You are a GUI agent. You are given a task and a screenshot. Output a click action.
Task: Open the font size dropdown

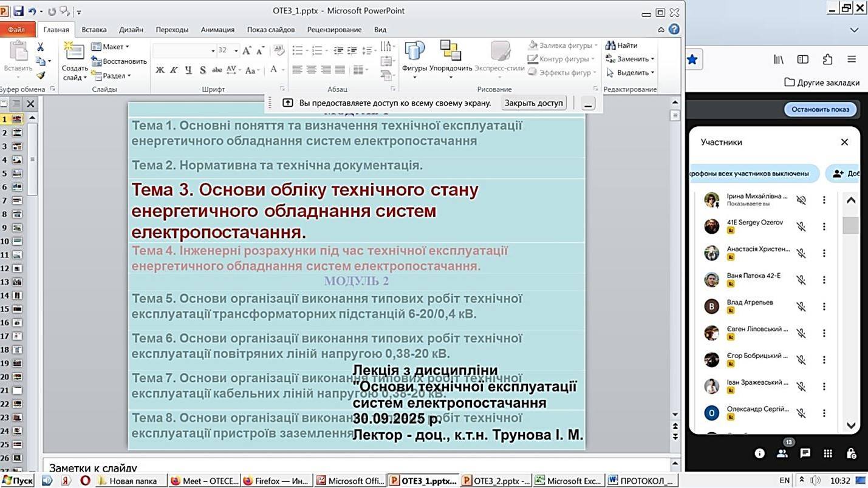click(236, 50)
